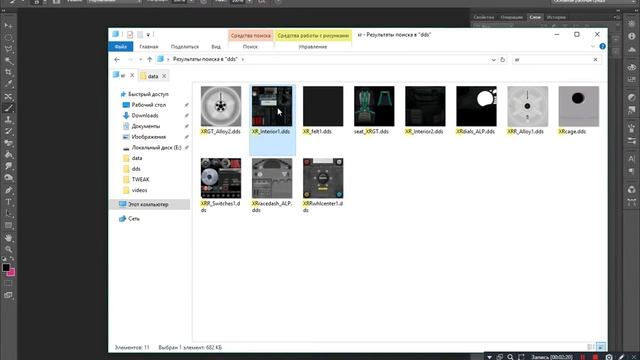Screen dimensions: 640x360
Task: Select the Pen tool in Photoshop
Action: (8, 190)
